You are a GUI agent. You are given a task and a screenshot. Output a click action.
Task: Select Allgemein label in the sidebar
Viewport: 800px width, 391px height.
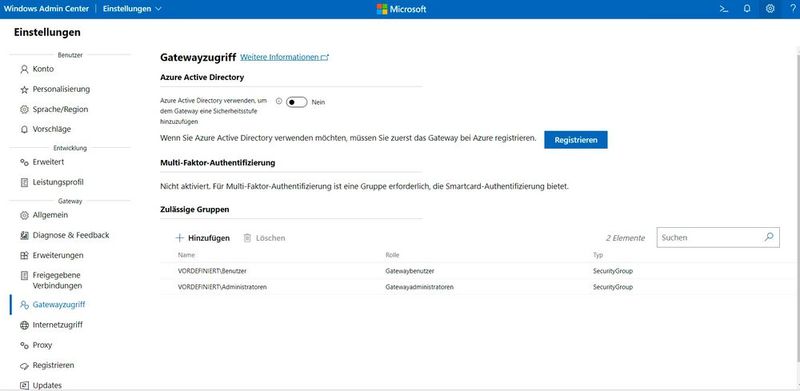click(x=50, y=215)
